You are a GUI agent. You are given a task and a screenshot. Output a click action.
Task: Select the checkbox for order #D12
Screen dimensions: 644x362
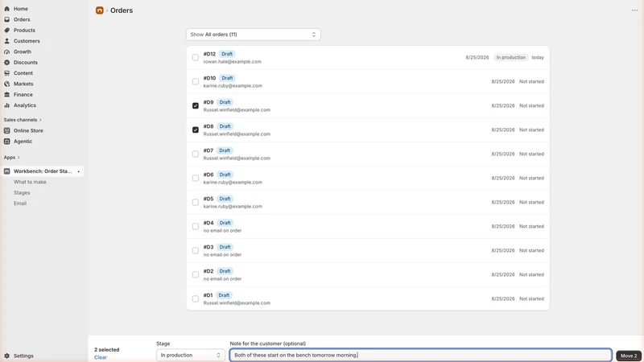(x=196, y=57)
